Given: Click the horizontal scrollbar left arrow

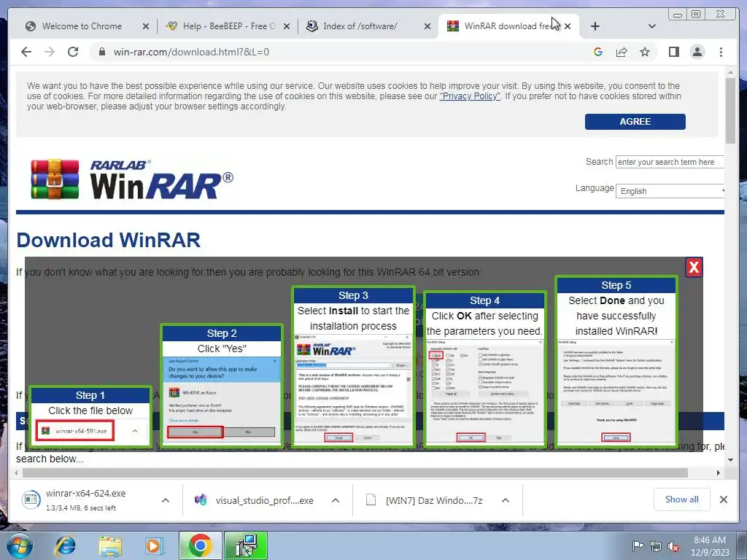Looking at the screenshot, I should click(17, 472).
